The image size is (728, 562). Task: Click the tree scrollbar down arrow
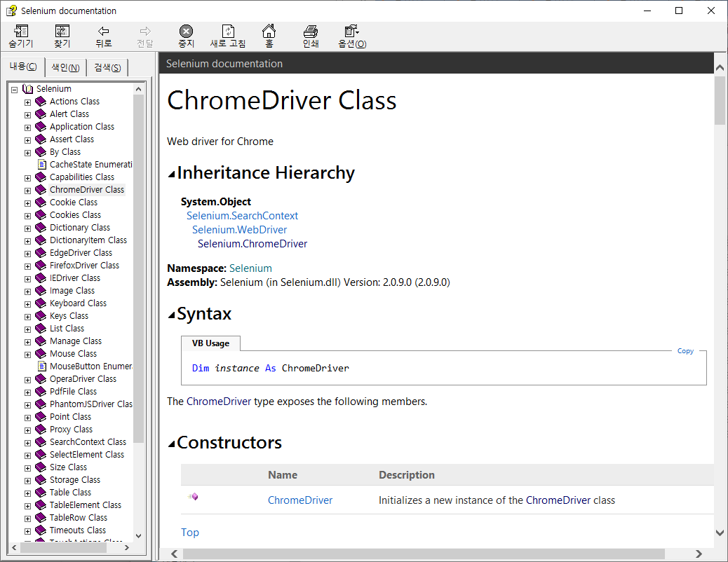pos(138,535)
